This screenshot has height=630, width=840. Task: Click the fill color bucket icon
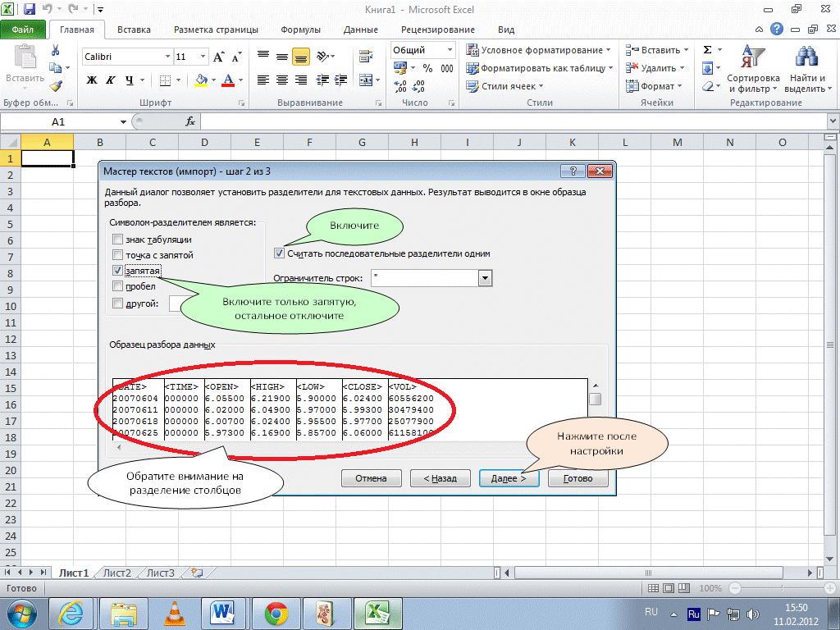202,80
